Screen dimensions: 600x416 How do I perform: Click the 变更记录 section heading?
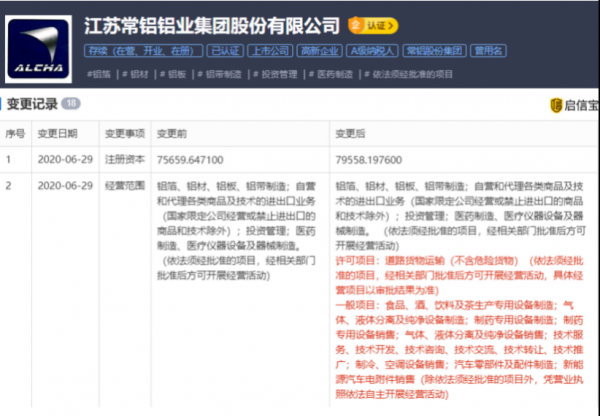point(32,104)
